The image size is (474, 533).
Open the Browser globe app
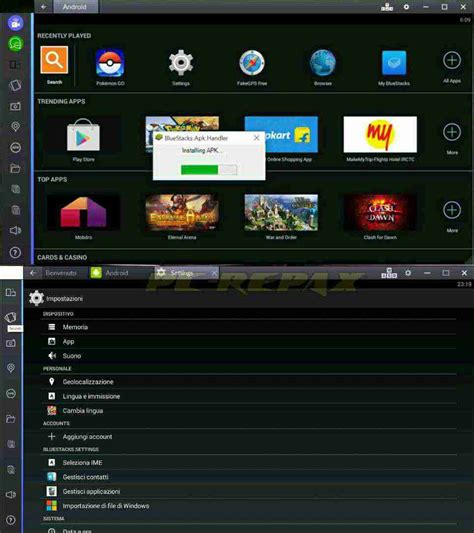(323, 63)
